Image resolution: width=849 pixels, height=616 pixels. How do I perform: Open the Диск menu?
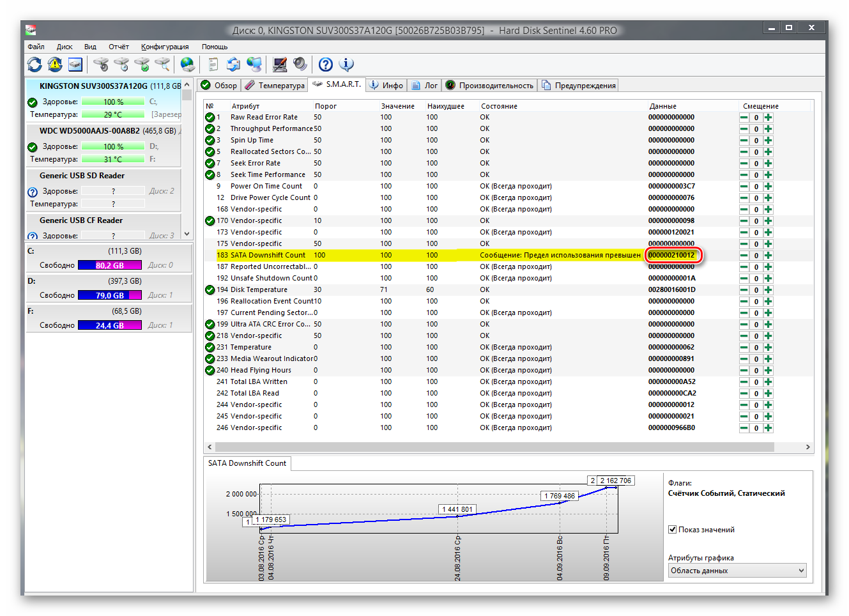tap(65, 47)
